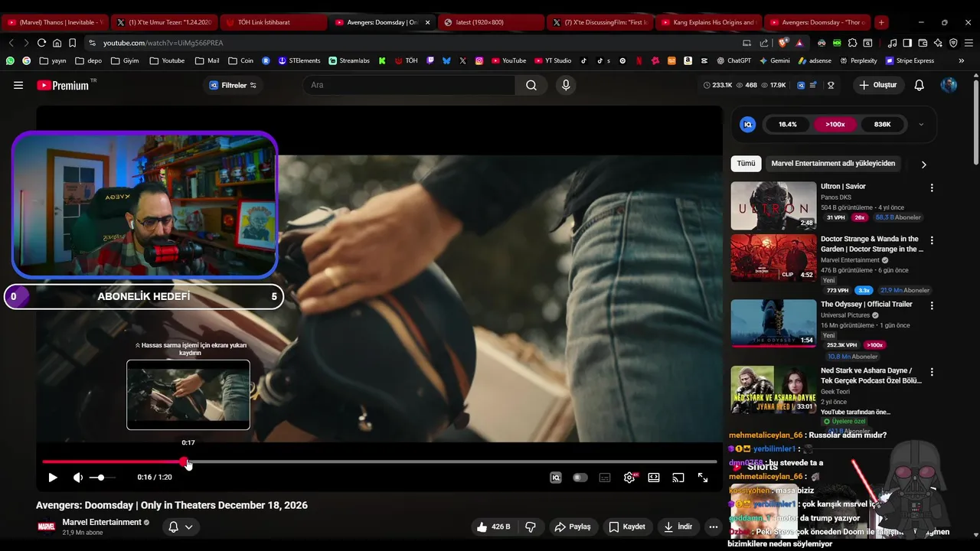Open options menu for Ultron | Savior
The height and width of the screenshot is (551, 980).
pos(932,187)
